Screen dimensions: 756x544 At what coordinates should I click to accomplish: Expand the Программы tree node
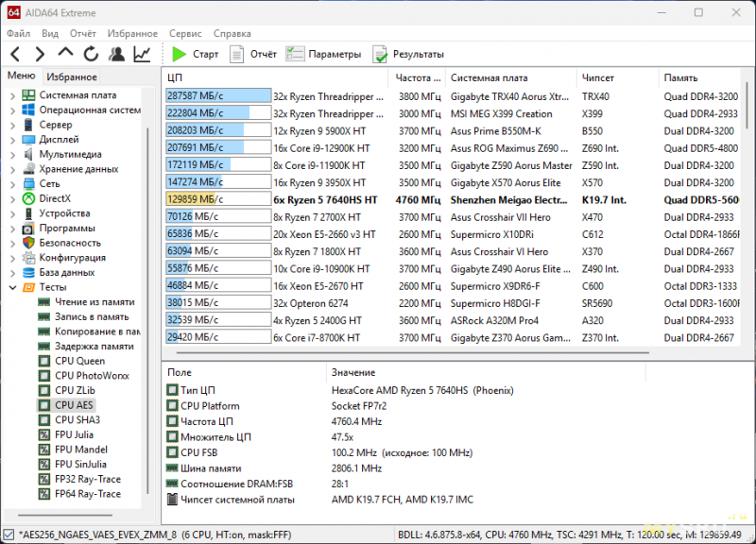[x=12, y=229]
